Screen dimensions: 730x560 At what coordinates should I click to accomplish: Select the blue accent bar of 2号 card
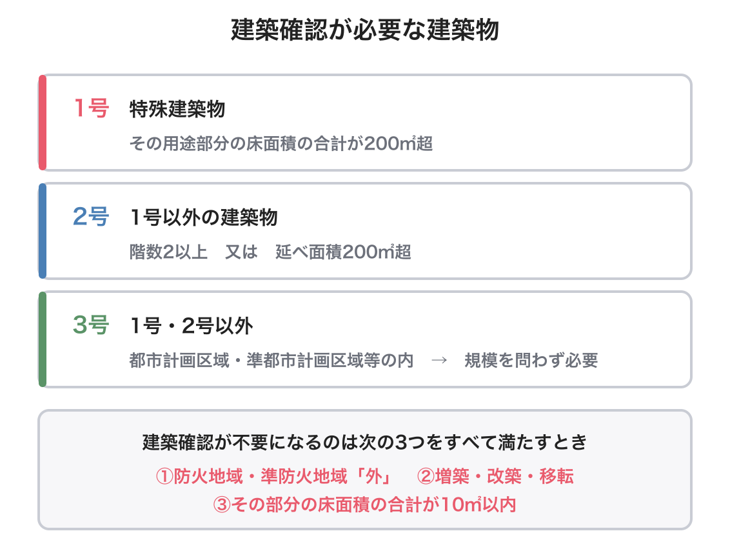(x=43, y=231)
